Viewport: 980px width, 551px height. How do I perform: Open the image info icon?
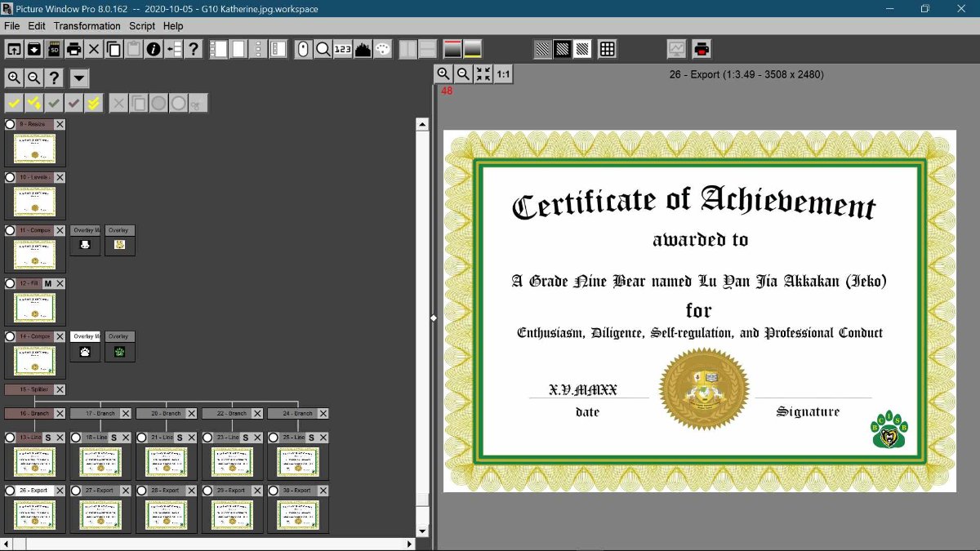(154, 49)
